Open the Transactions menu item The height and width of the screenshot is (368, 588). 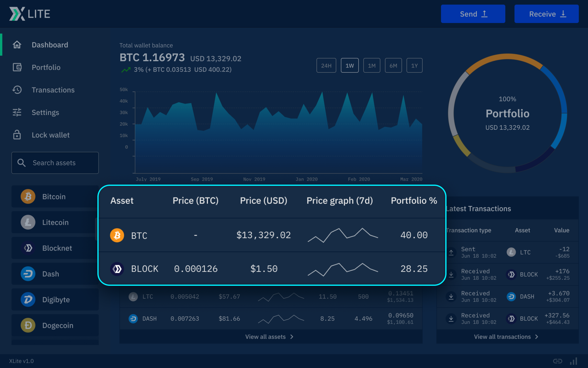[53, 90]
